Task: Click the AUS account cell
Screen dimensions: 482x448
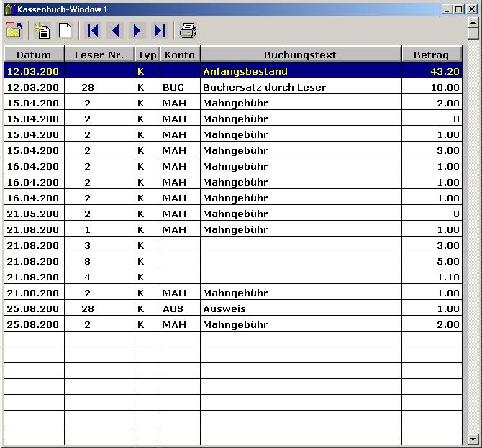Action: pyautogui.click(x=180, y=308)
